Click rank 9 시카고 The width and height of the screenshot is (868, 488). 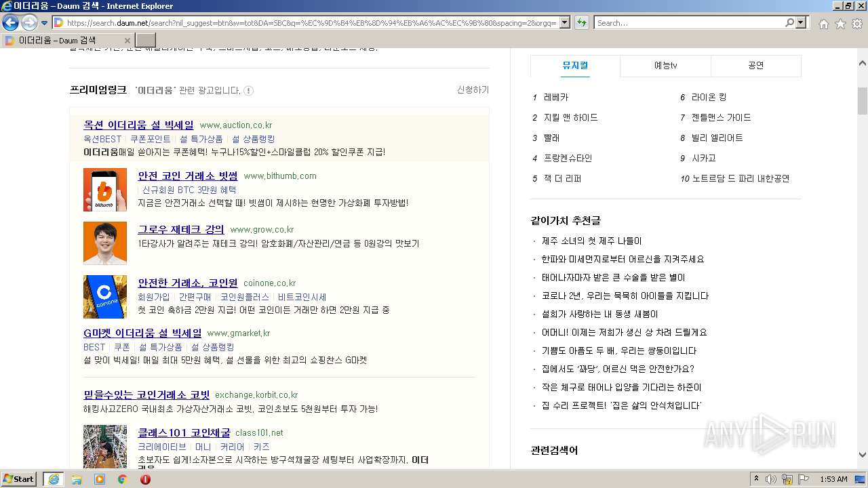pyautogui.click(x=704, y=158)
